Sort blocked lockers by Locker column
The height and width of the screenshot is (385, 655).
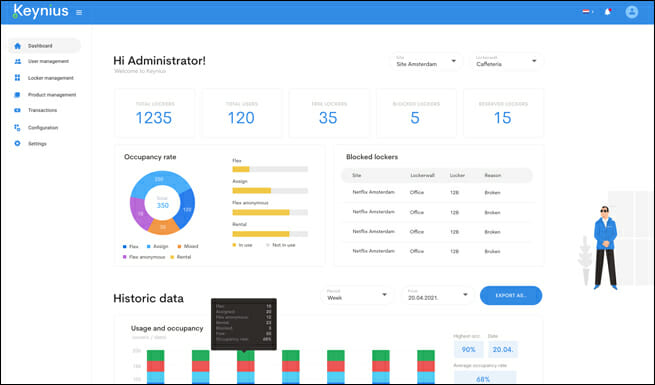457,175
